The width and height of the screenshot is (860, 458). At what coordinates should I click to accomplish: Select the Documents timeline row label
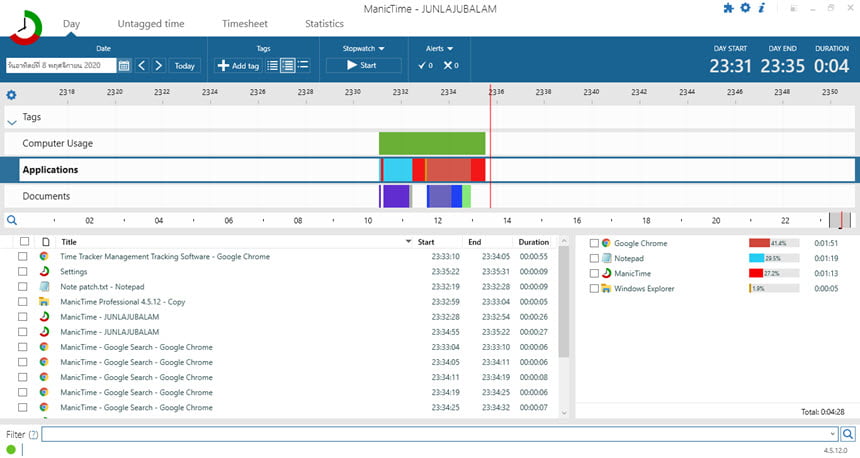click(46, 196)
